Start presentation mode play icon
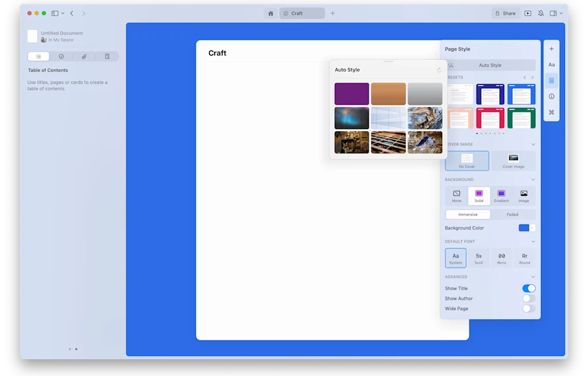This screenshot has height=376, width=588. (x=528, y=13)
